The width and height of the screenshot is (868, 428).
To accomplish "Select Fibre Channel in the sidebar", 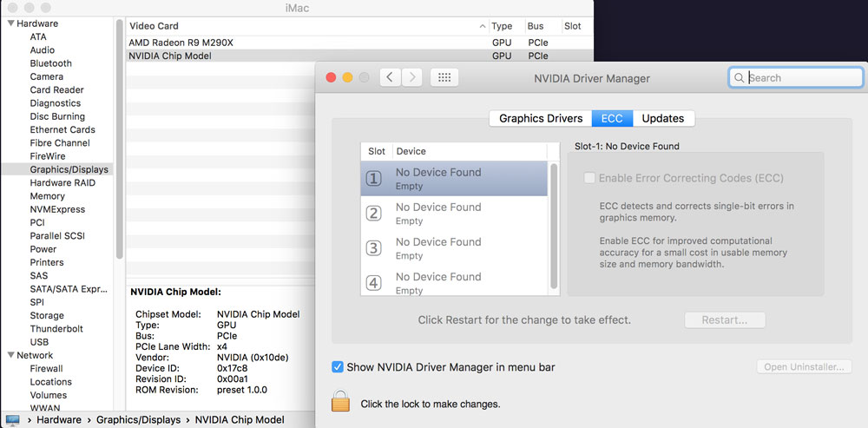I will tap(60, 143).
